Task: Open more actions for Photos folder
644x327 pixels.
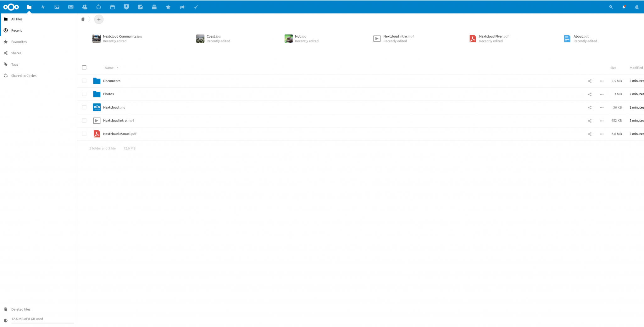Action: click(602, 94)
